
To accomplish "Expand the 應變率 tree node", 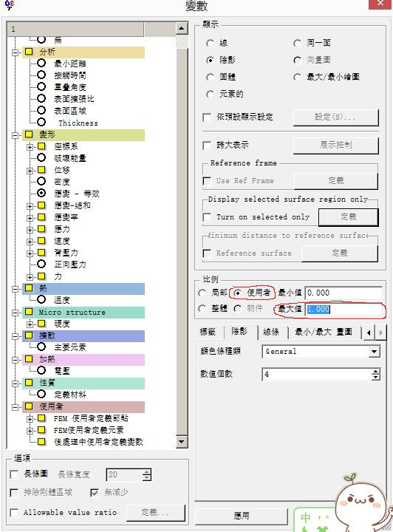I will click(x=30, y=218).
